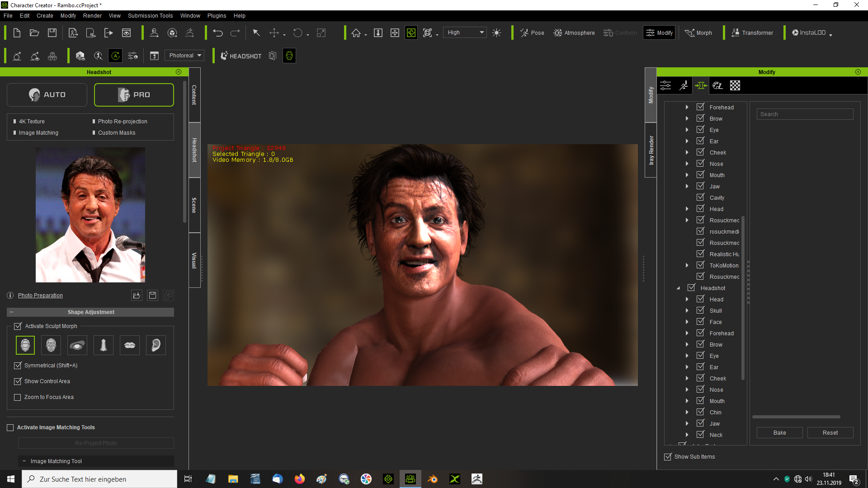The width and height of the screenshot is (868, 488).
Task: Save the project using the floppy icon
Action: 52,33
